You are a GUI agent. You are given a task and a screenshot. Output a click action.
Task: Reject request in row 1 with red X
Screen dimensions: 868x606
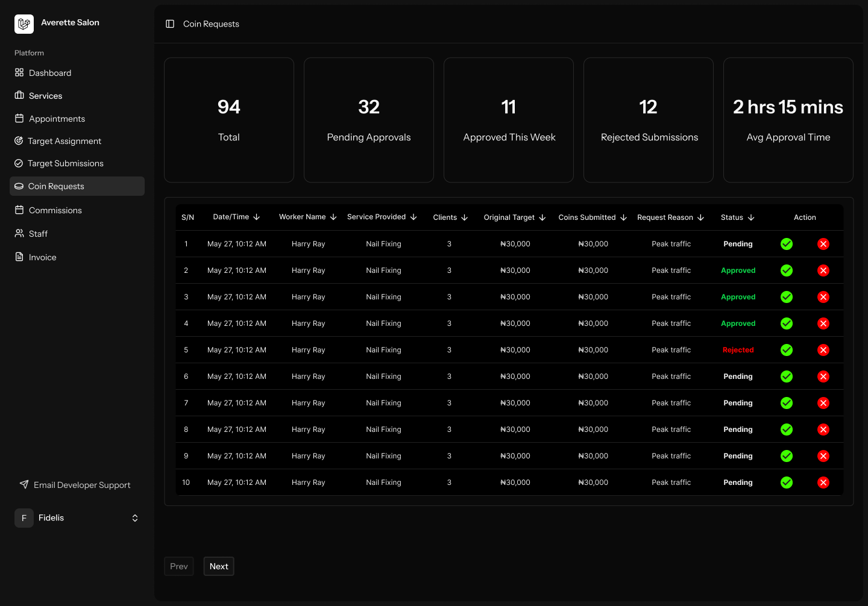pos(823,244)
